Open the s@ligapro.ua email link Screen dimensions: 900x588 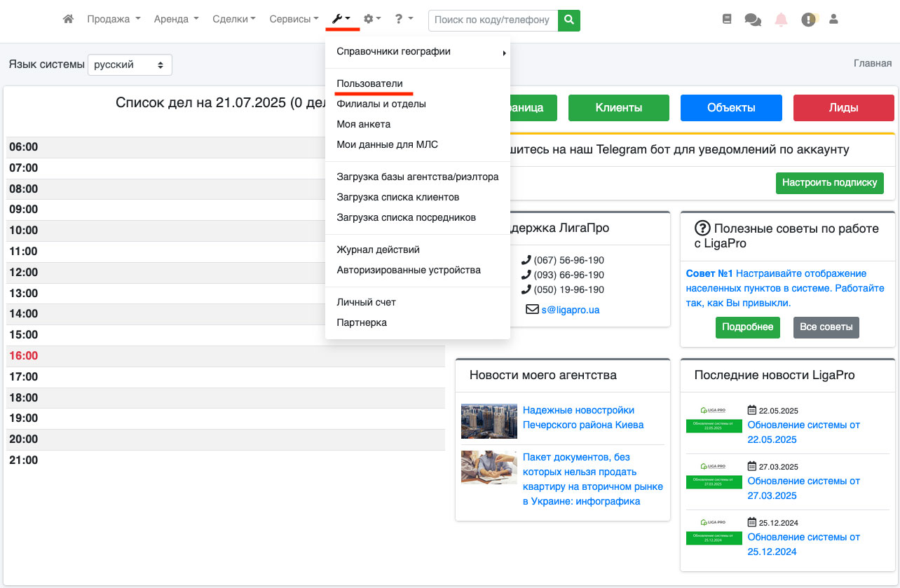pos(570,310)
